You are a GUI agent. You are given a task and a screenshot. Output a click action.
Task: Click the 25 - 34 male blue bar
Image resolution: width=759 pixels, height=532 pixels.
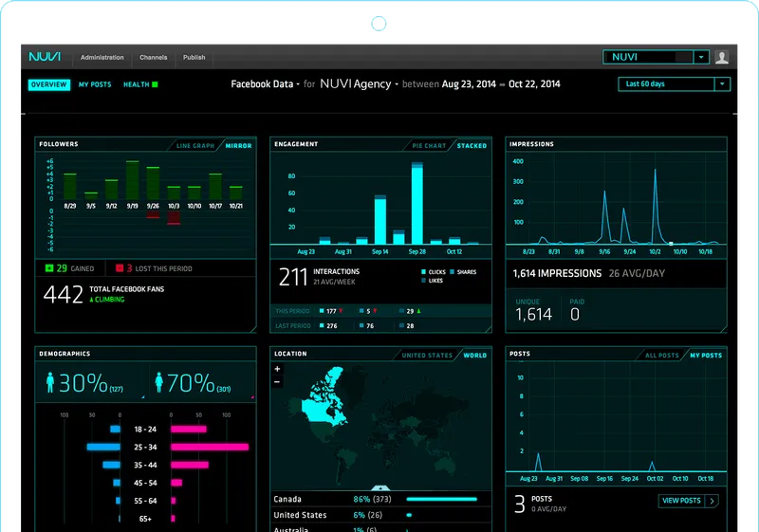[103, 447]
